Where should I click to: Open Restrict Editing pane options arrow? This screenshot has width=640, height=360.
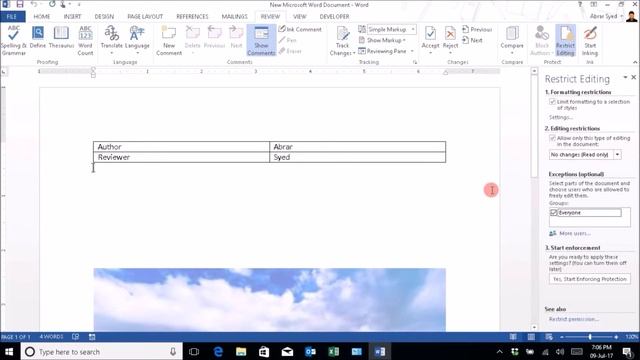pyautogui.click(x=625, y=77)
